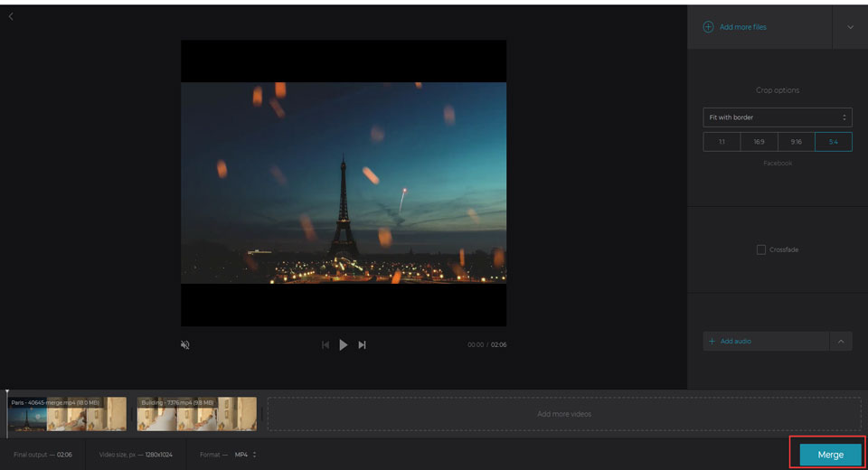Click the back arrow icon
The width and height of the screenshot is (868, 470).
[x=11, y=16]
